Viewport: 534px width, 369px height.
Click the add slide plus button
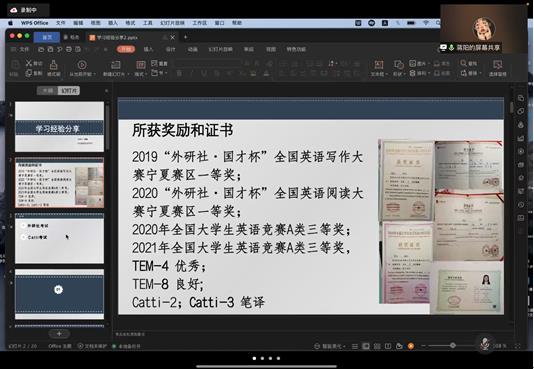[x=59, y=334]
